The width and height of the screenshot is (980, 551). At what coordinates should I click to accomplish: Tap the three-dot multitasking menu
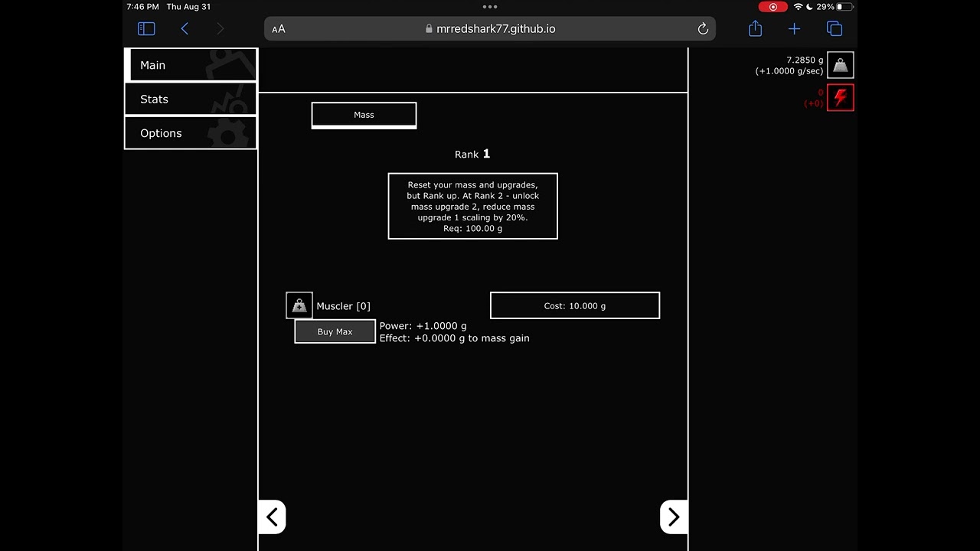coord(490,6)
